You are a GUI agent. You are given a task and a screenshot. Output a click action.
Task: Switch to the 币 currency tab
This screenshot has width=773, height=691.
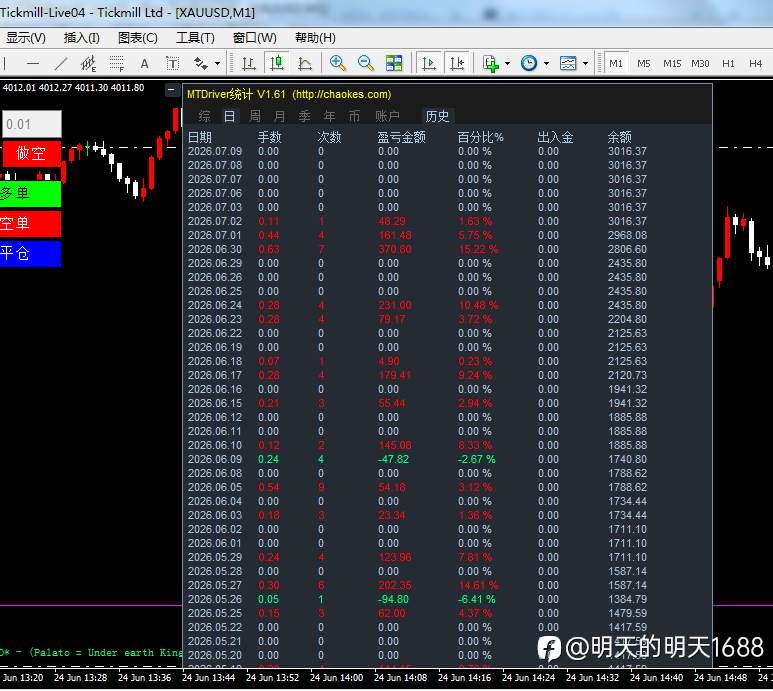click(x=354, y=116)
